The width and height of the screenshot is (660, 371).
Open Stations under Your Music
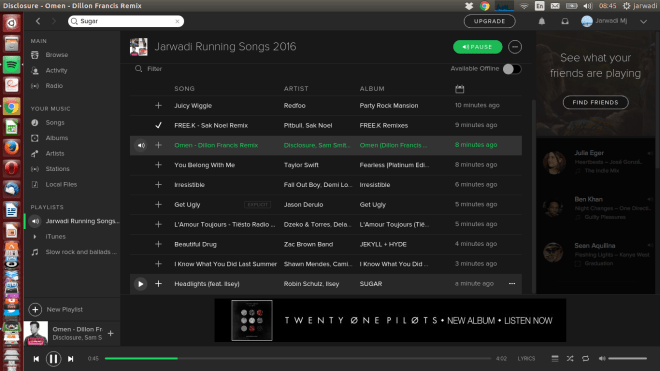click(58, 169)
